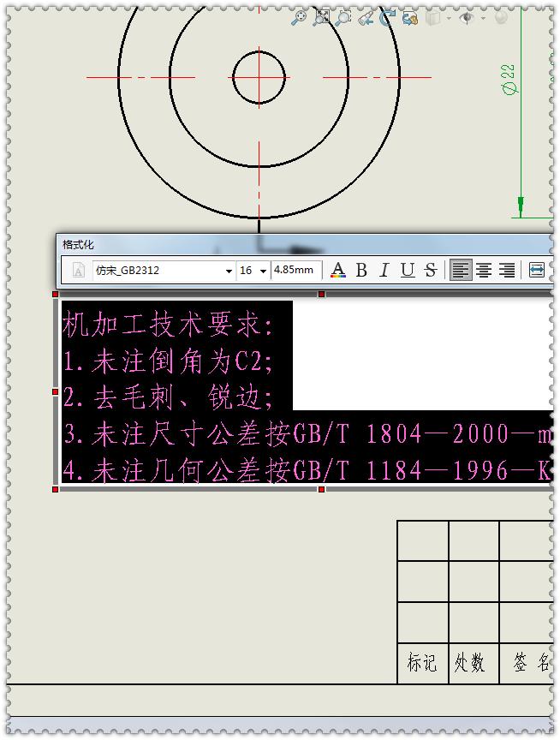The image size is (560, 740).
Task: Select Right Align for the note
Action: click(507, 271)
